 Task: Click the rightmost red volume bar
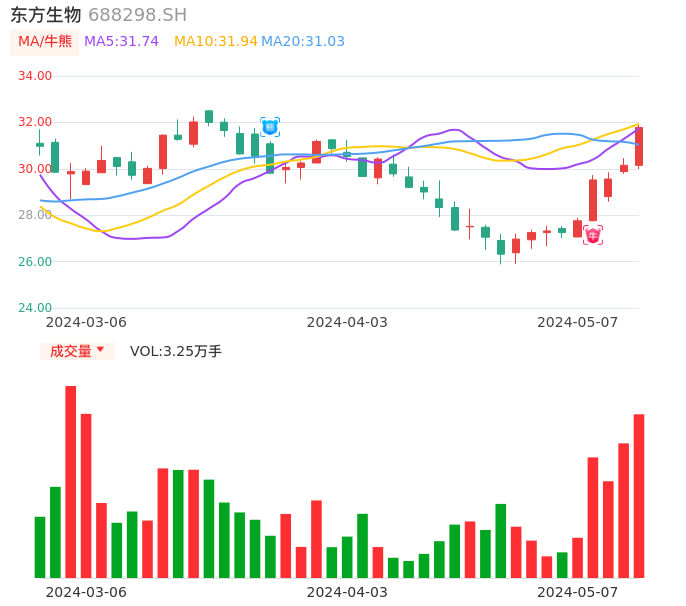point(639,495)
